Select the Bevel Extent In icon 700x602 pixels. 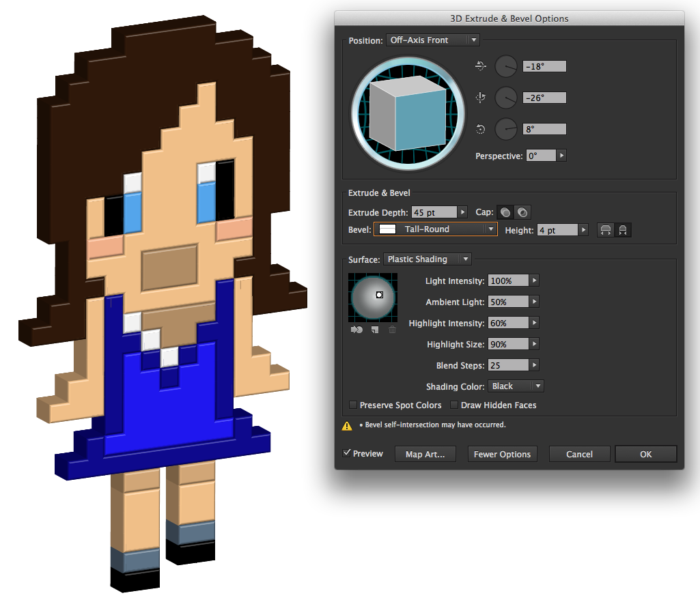[623, 229]
